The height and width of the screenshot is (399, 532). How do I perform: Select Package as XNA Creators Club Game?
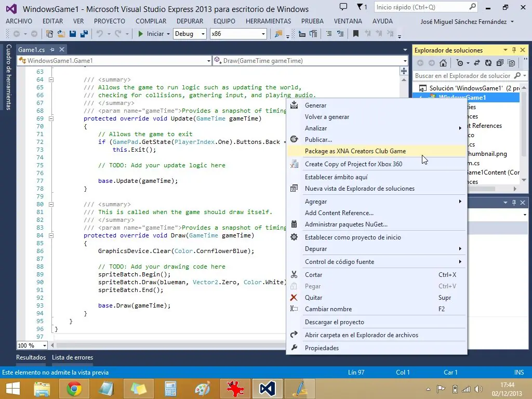pos(355,151)
